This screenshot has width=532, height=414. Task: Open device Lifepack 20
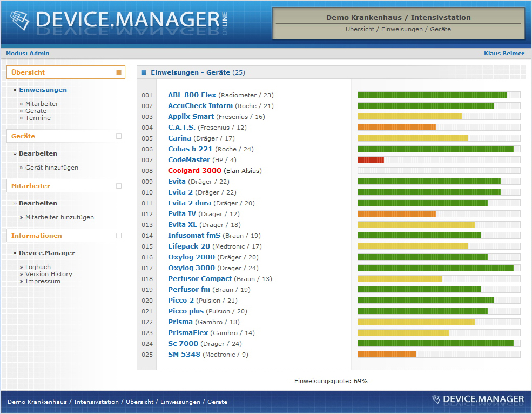coord(189,246)
